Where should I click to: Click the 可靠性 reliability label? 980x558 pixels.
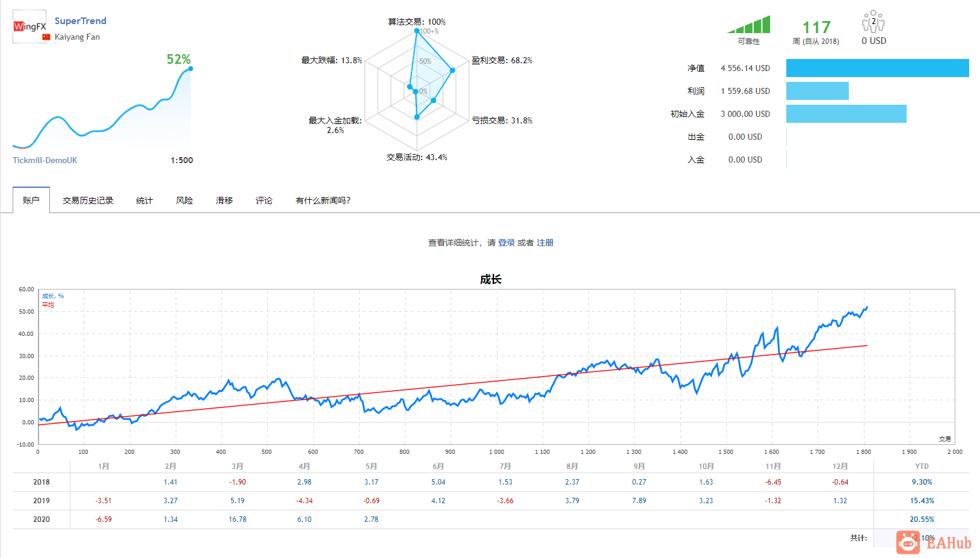tap(748, 42)
